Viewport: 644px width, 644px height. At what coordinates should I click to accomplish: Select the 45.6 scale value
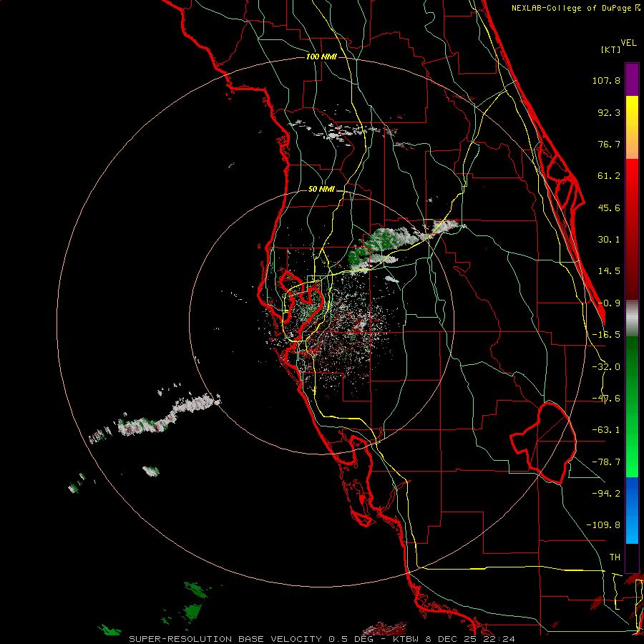pyautogui.click(x=609, y=208)
